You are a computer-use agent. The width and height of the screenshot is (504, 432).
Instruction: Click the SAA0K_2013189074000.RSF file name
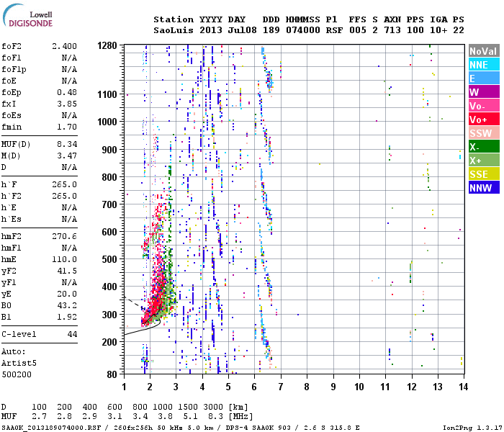coord(51,428)
